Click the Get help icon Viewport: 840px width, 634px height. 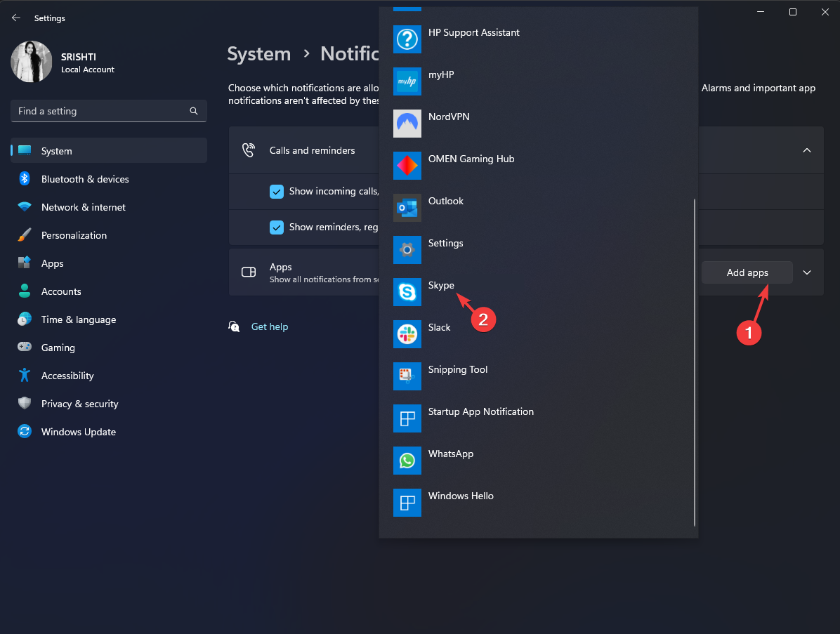point(234,326)
